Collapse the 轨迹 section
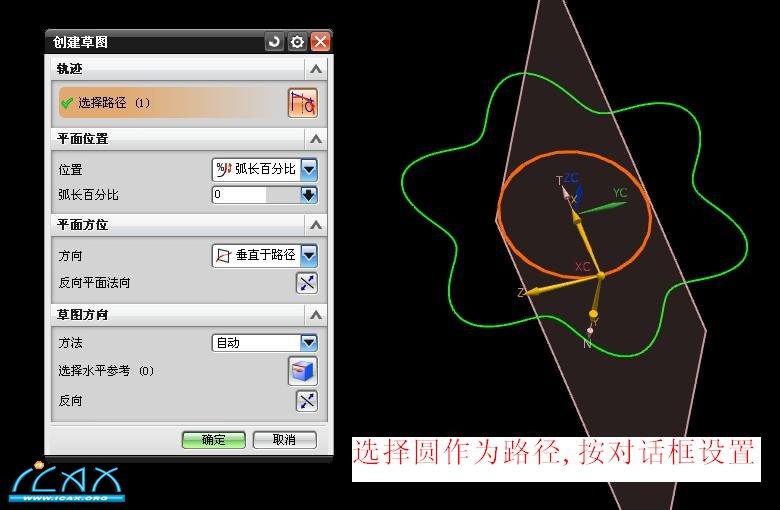 click(x=315, y=69)
